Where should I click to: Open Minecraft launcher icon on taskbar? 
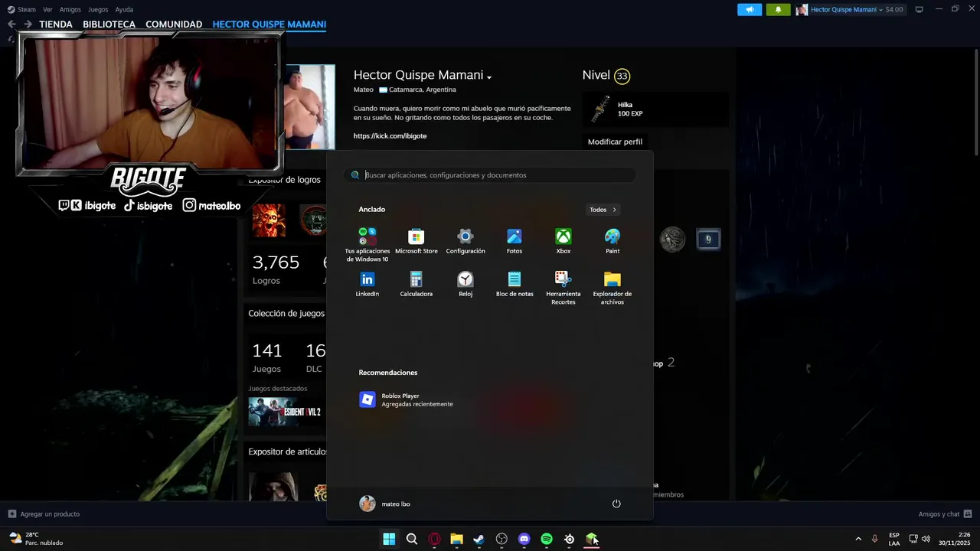(x=591, y=540)
